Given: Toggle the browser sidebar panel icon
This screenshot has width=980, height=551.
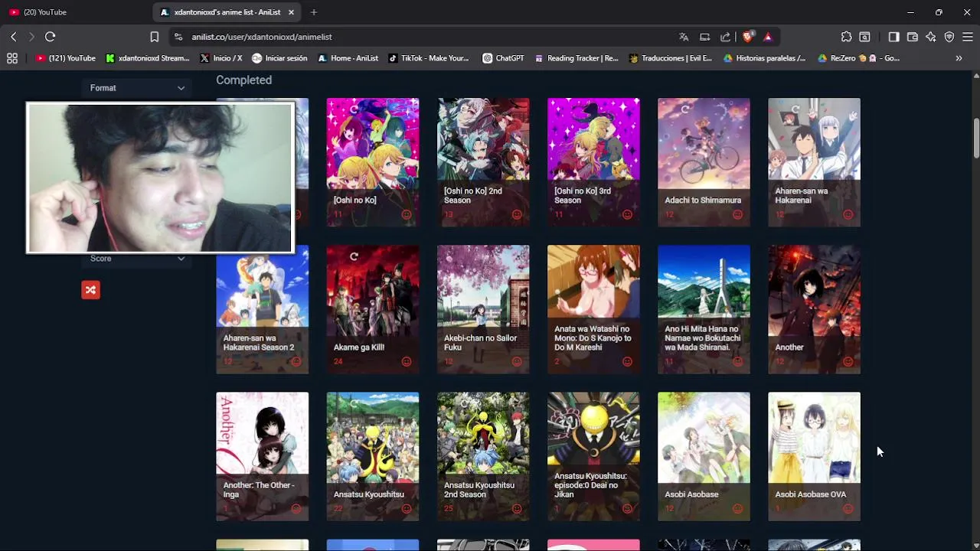Looking at the screenshot, I should point(893,37).
